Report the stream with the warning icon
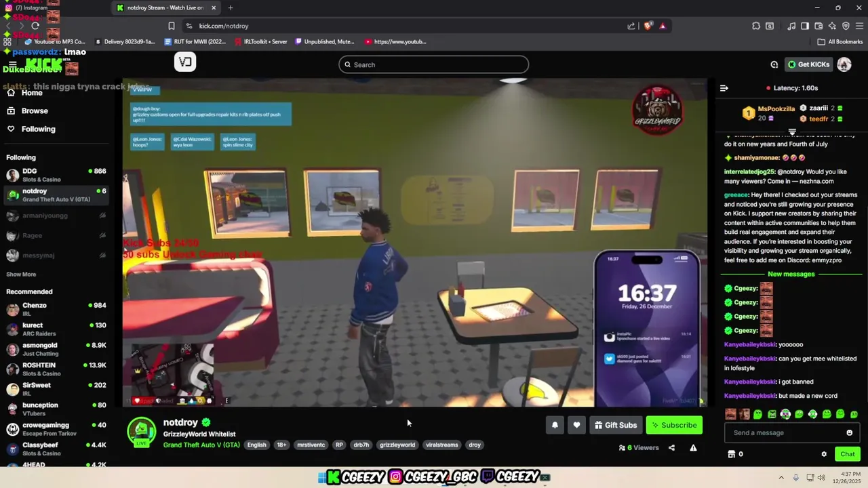Screen dimensions: 868x488 click(x=693, y=447)
